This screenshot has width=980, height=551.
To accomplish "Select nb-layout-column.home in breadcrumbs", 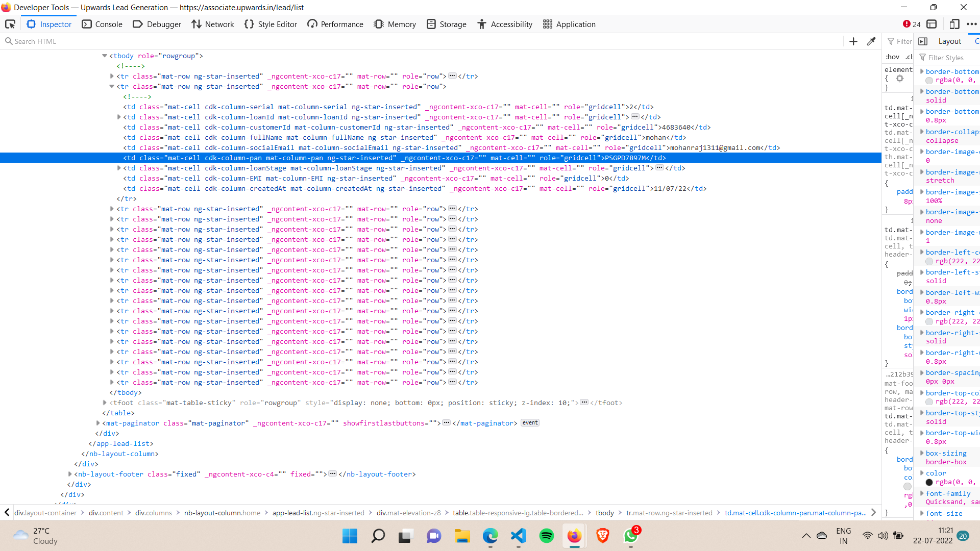I will point(222,513).
